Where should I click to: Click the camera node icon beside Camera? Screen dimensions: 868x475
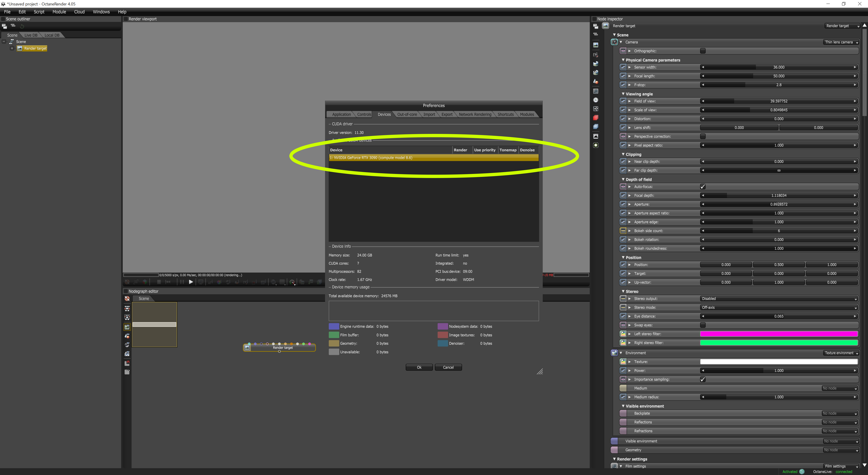point(614,42)
